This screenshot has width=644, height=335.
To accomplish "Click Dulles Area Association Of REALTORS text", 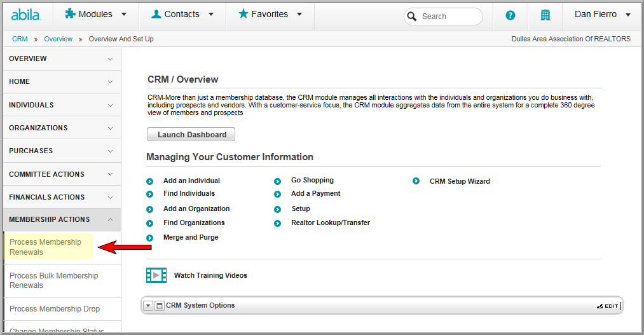I will pyautogui.click(x=571, y=39).
